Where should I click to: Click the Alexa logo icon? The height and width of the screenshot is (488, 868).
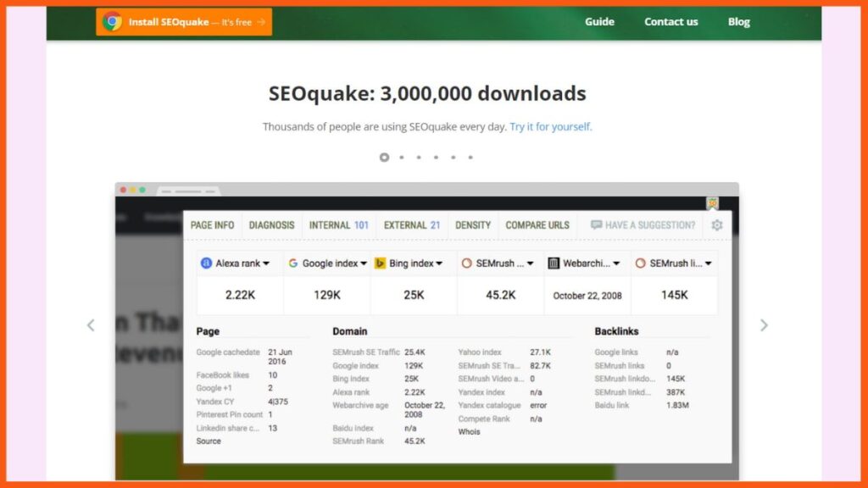point(206,263)
